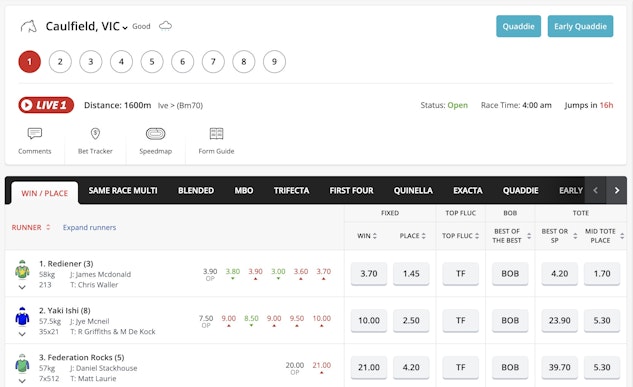Switch to BLENDED tab
Viewport: 633px width, 387px height.
click(x=196, y=190)
